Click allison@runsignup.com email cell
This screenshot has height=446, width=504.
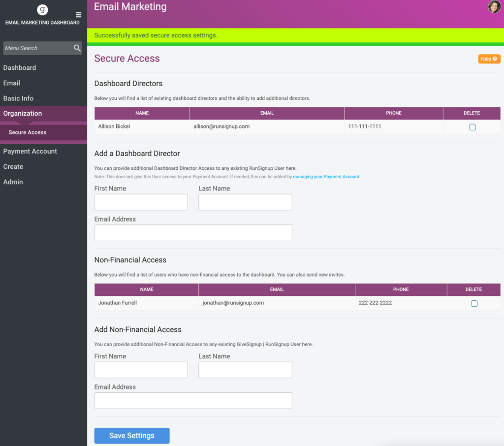click(x=267, y=127)
